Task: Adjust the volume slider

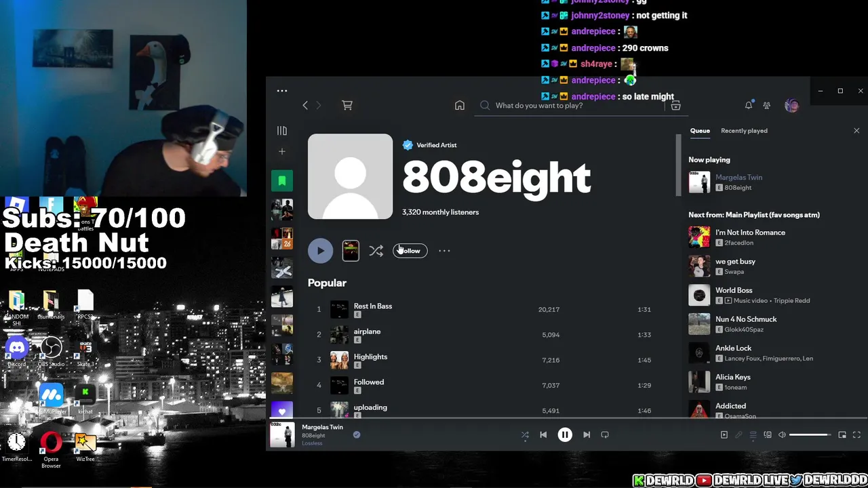Action: (810, 435)
